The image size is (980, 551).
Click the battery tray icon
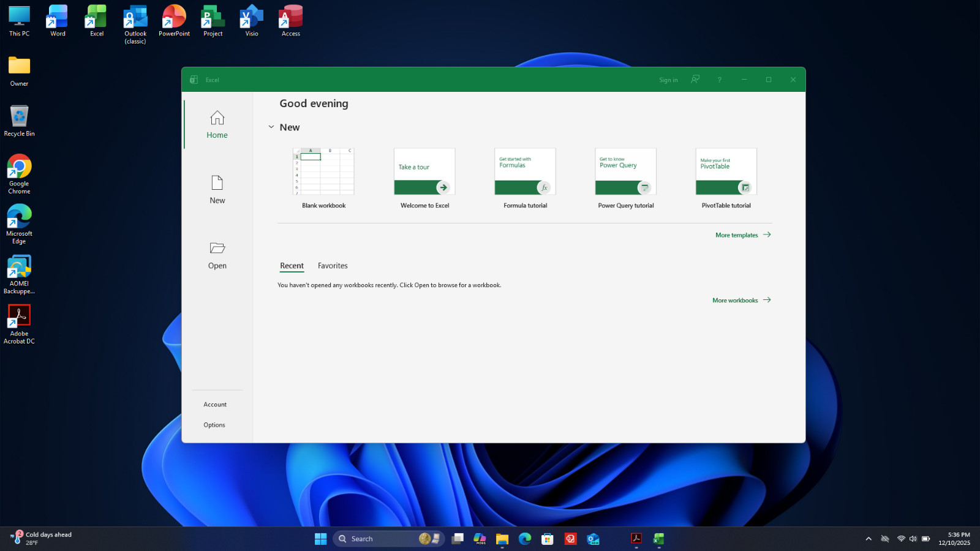(925, 539)
